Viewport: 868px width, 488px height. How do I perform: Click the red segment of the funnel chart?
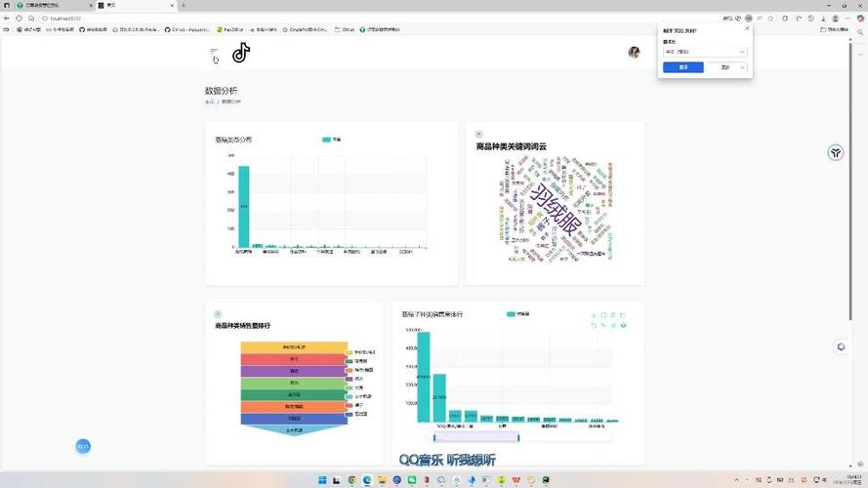tap(294, 359)
